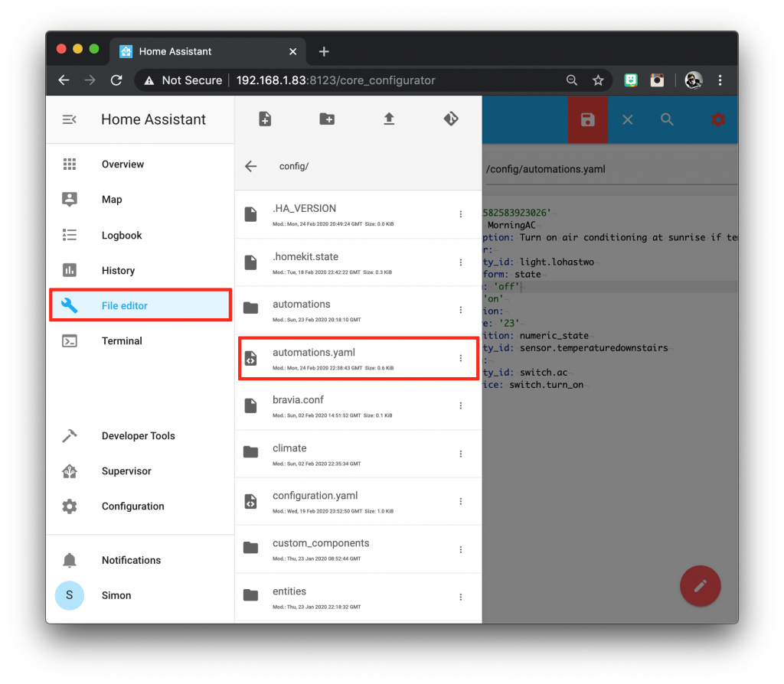This screenshot has width=784, height=684.
Task: Select File editor in sidebar
Action: 140,305
